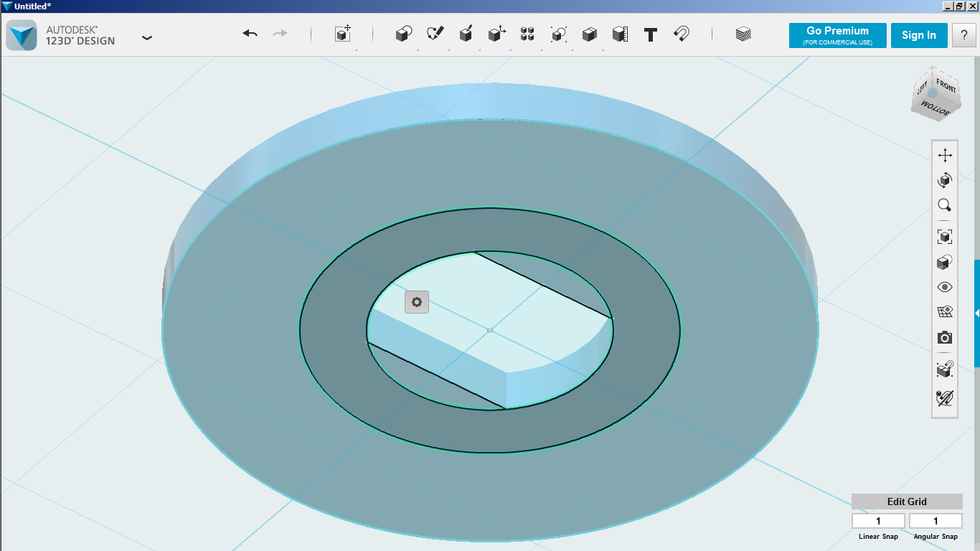The width and height of the screenshot is (980, 551).
Task: Expand the collapsed right side panel arrow
Action: pyautogui.click(x=977, y=314)
